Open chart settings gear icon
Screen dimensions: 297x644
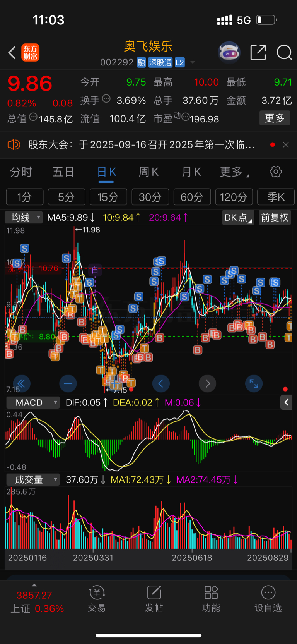click(x=276, y=172)
